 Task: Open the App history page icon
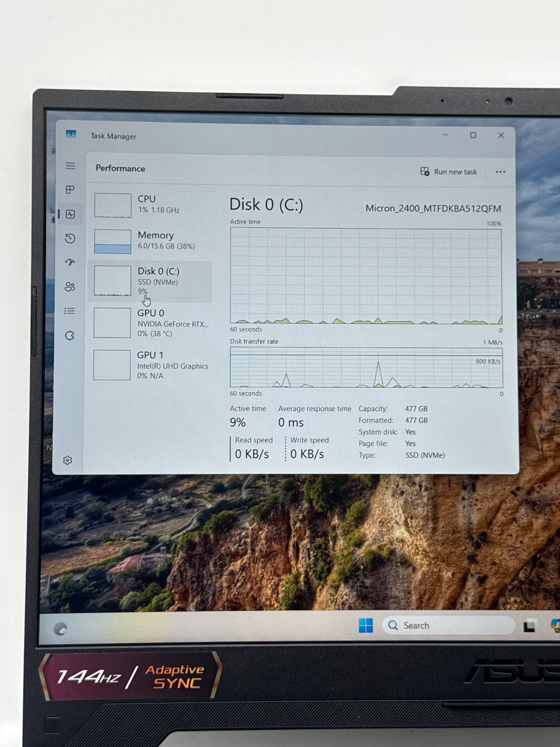coord(70,239)
